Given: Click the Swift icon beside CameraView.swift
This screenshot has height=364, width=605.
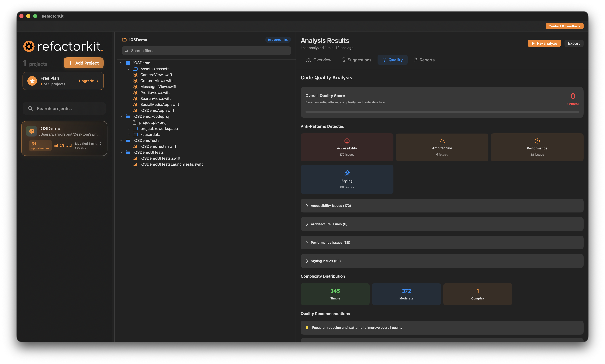Looking at the screenshot, I should pyautogui.click(x=135, y=75).
